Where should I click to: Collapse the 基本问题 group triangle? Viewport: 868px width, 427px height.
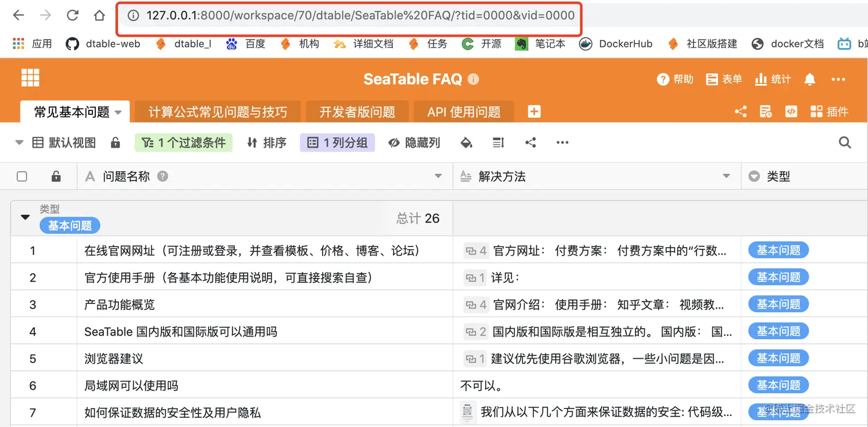(25, 217)
